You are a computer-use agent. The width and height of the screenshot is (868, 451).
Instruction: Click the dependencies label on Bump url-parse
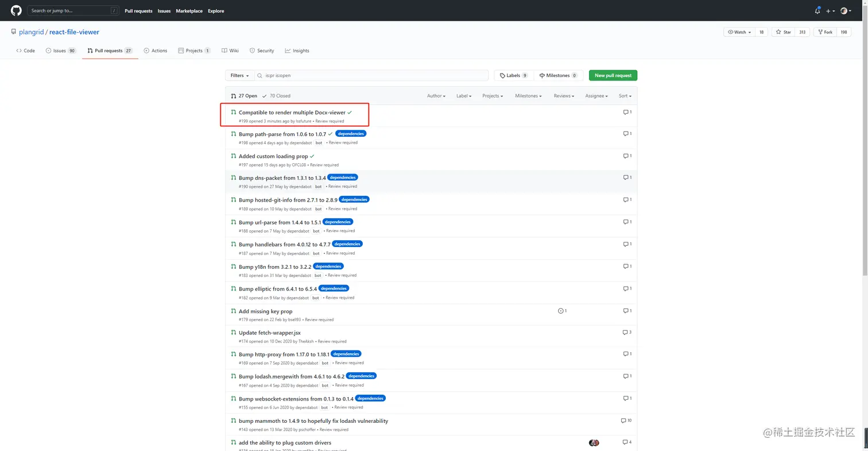pyautogui.click(x=338, y=222)
